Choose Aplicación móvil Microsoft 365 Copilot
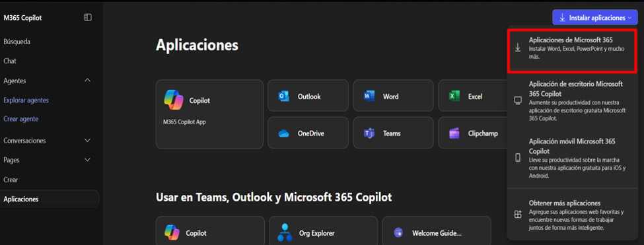This screenshot has height=245, width=644. pyautogui.click(x=572, y=158)
